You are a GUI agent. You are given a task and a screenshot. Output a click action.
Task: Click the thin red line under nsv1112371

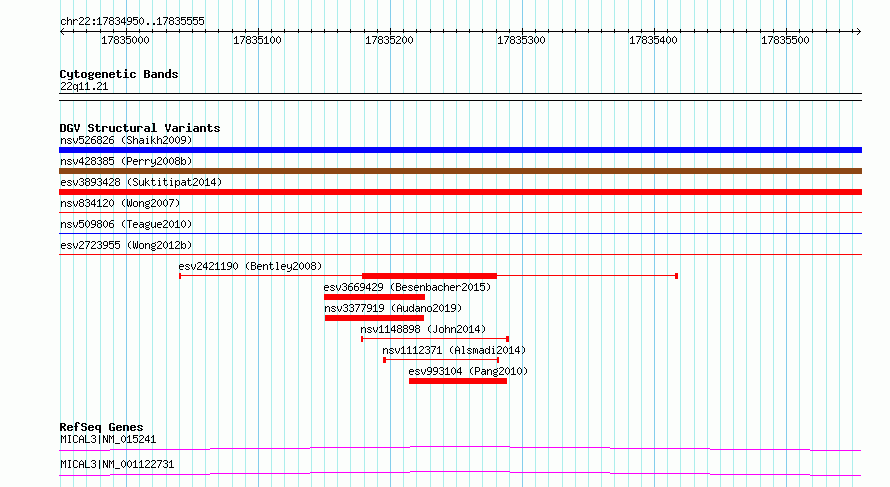point(441,360)
